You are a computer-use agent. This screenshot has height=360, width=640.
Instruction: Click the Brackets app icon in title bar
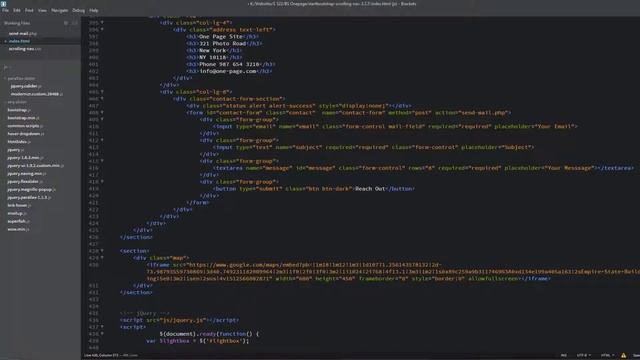click(4, 4)
